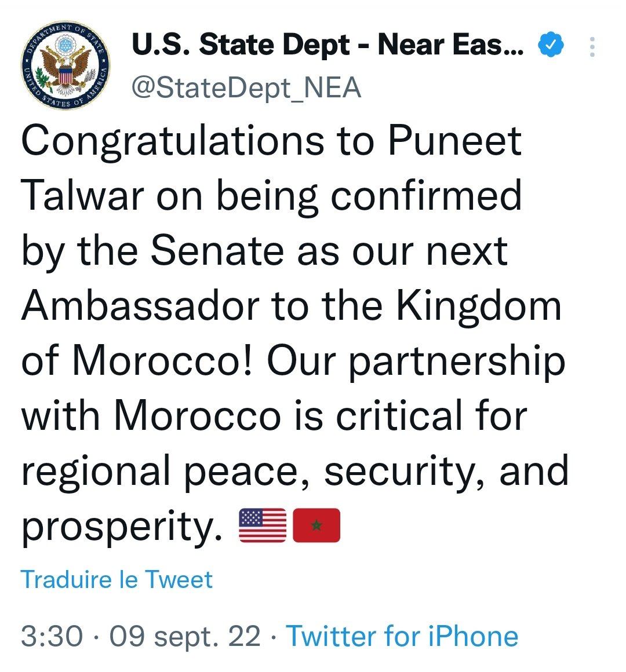The height and width of the screenshot is (672, 626).
Task: Click the surname Talwar in the tweet
Action: point(82,196)
